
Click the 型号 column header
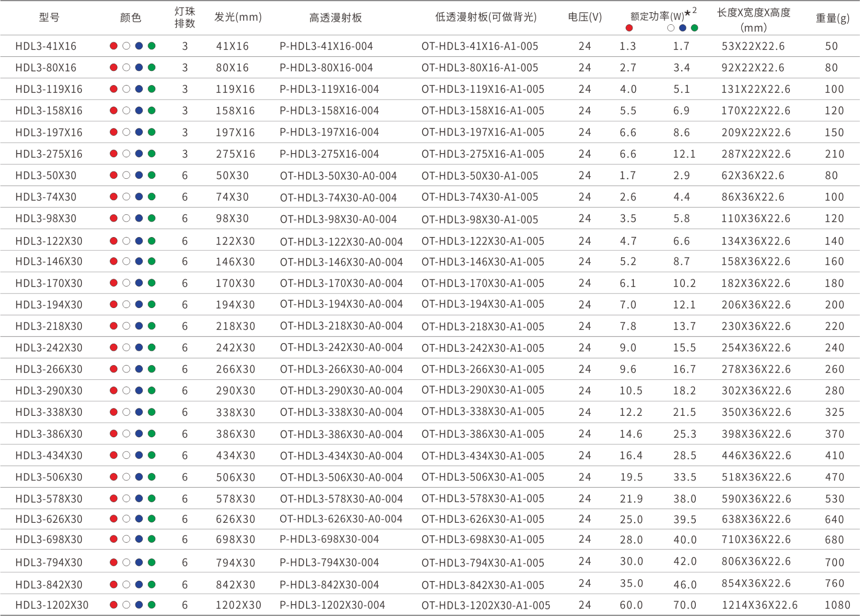[x=49, y=17]
